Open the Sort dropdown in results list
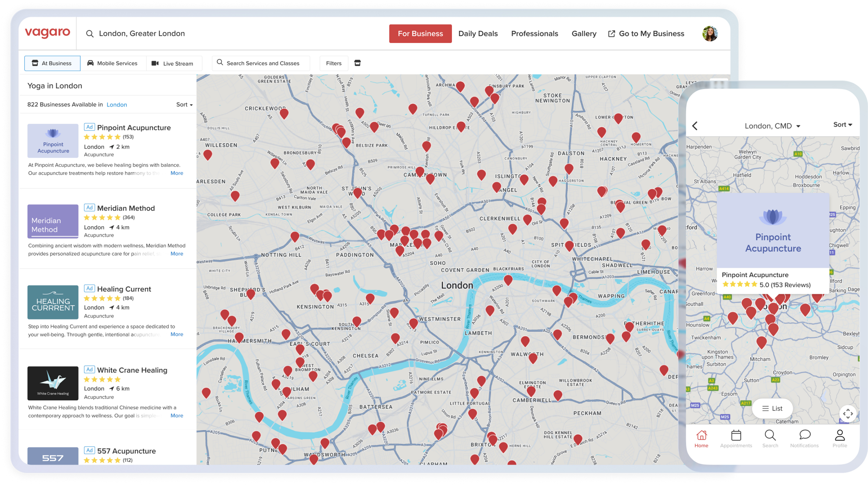The width and height of the screenshot is (868, 485). pos(184,104)
